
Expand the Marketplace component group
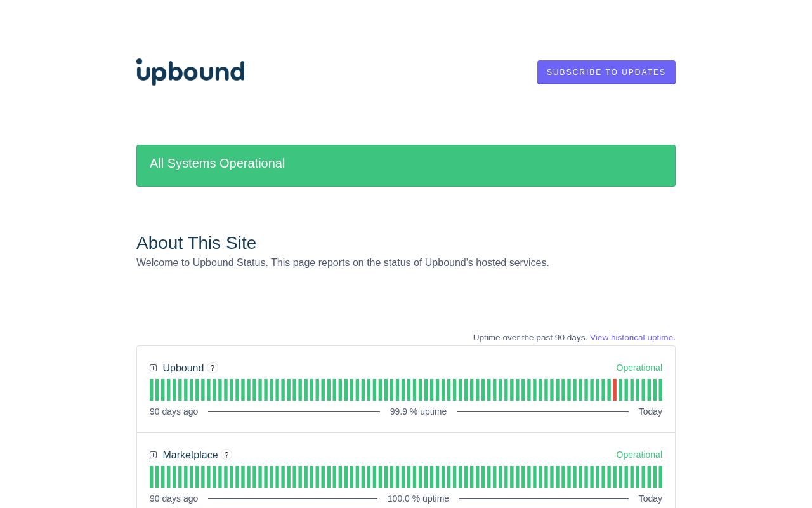point(154,455)
